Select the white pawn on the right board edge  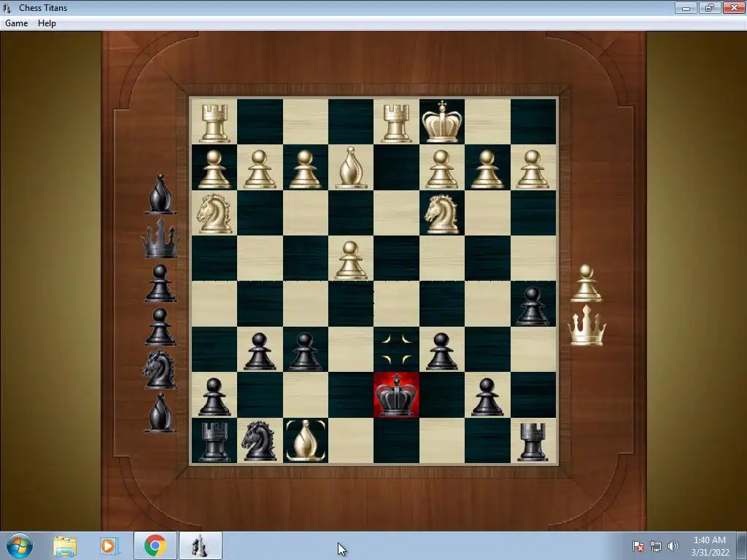(x=533, y=169)
